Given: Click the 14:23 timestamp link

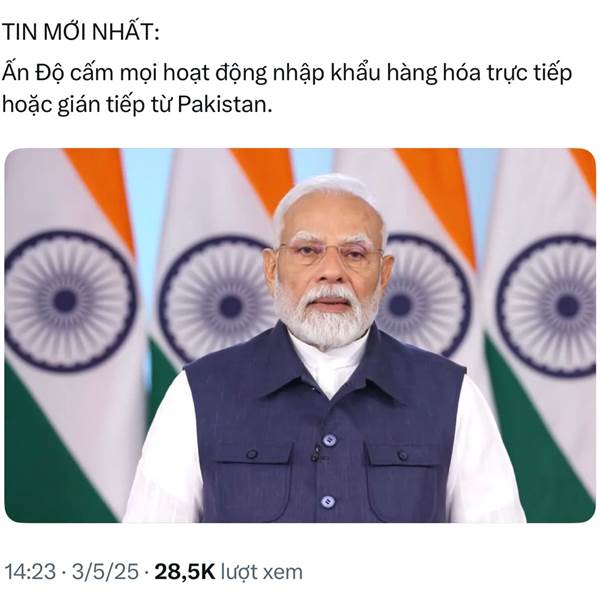Looking at the screenshot, I should click(x=31, y=572).
